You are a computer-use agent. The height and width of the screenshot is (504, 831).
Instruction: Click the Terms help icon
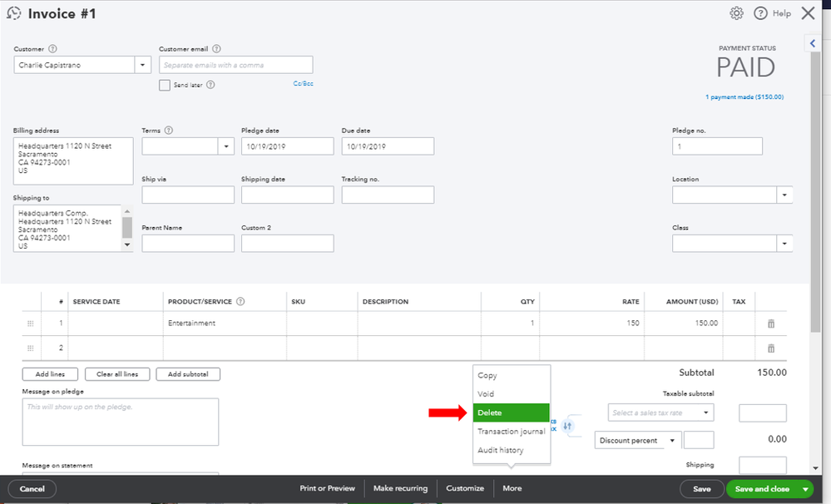coord(169,131)
